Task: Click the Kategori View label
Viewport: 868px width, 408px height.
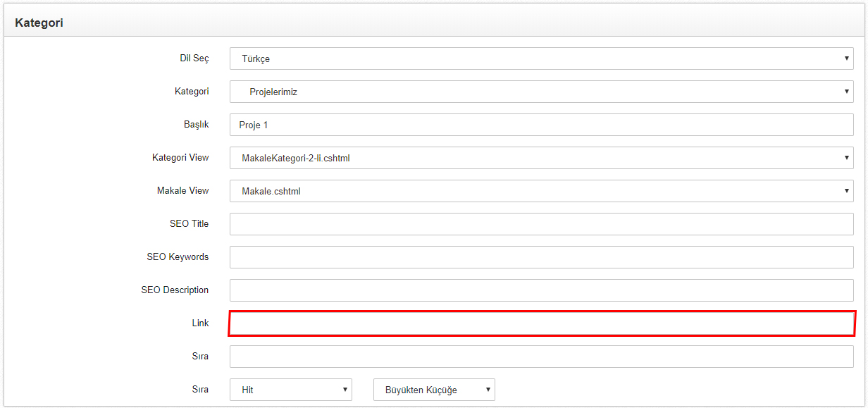Action: coord(180,158)
